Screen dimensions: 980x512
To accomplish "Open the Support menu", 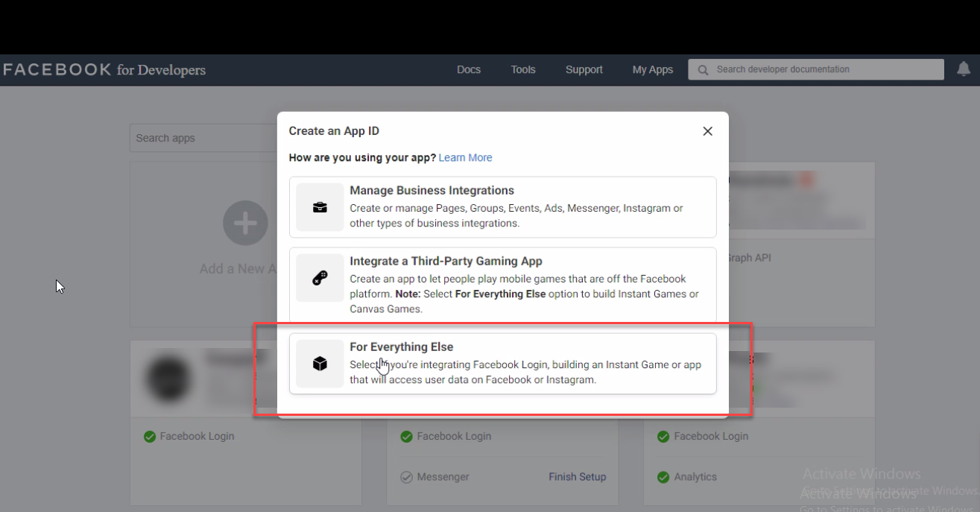I will tap(584, 69).
